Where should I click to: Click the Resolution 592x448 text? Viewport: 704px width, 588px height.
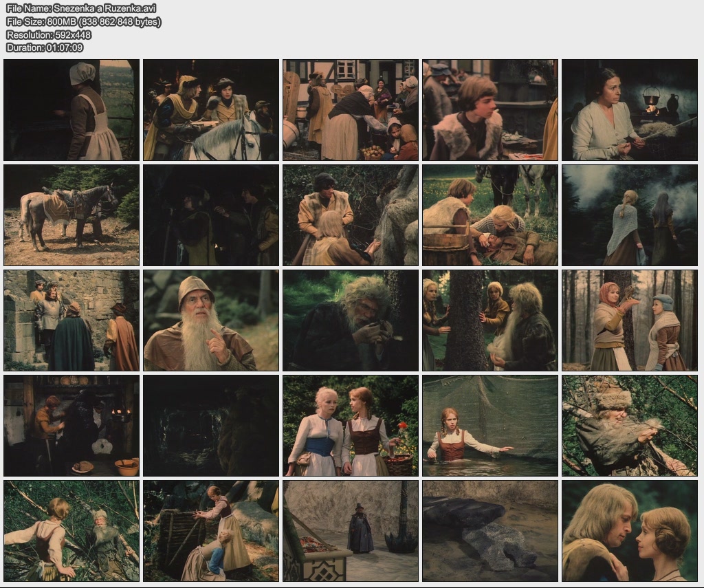pyautogui.click(x=48, y=35)
